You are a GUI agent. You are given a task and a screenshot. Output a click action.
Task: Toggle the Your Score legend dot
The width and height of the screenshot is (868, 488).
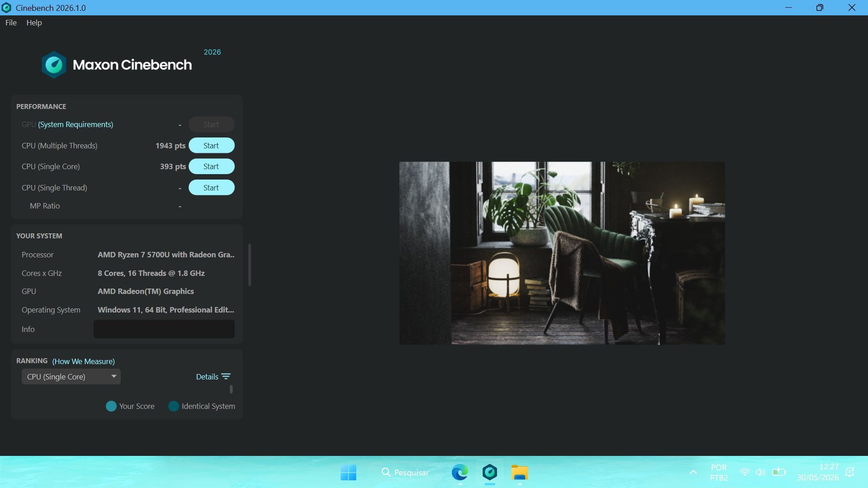111,406
